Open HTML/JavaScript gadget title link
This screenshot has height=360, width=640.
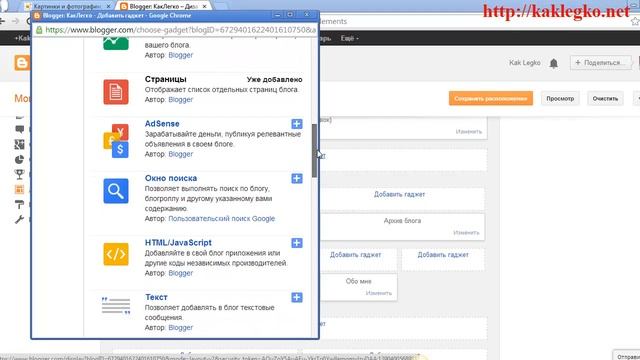tap(178, 243)
